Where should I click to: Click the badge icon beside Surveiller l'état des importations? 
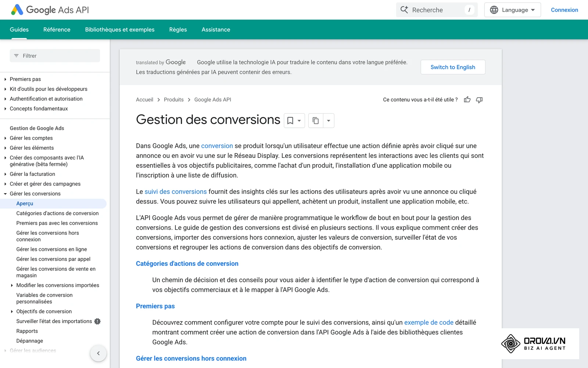point(97,321)
